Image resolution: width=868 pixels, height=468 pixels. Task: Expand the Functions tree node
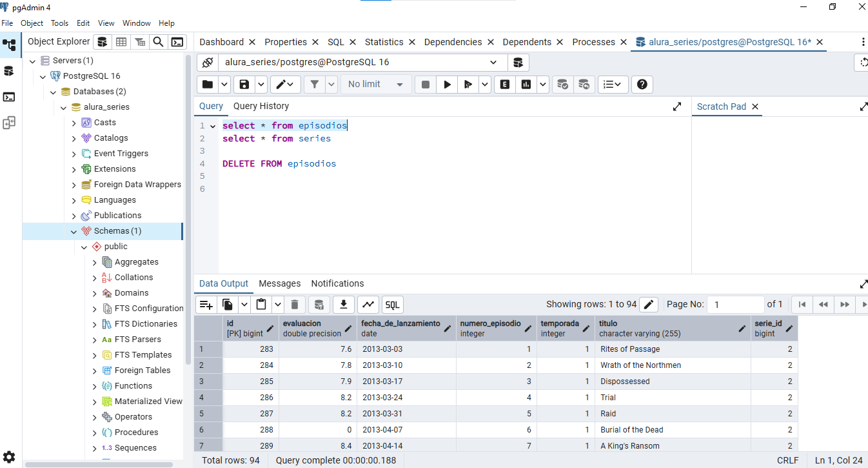(x=95, y=386)
